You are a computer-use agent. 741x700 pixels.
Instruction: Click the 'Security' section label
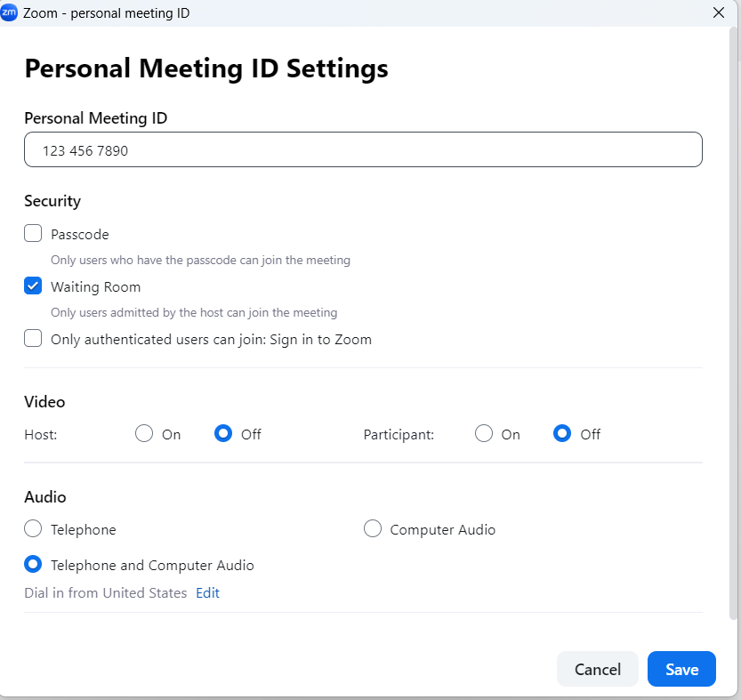(x=52, y=201)
